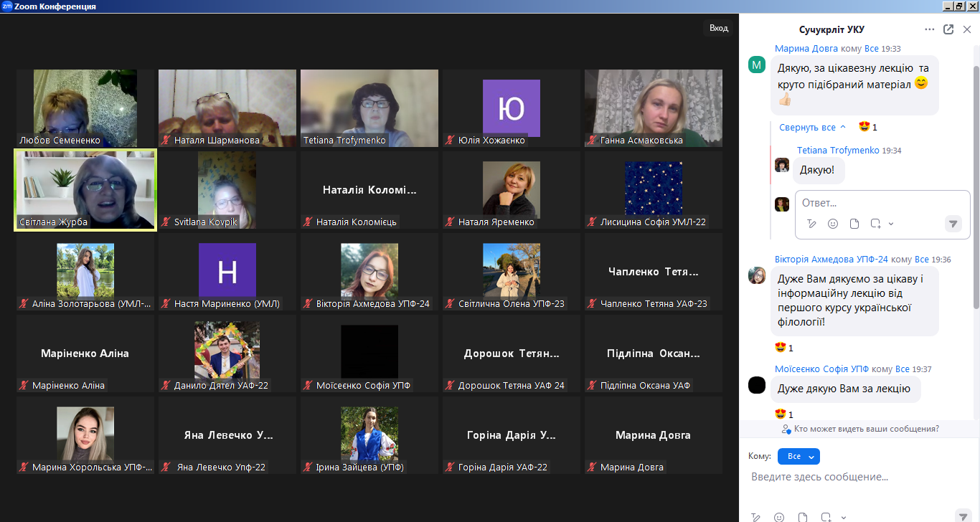The width and height of the screenshot is (980, 522).
Task: Collapse thread via Свернуть все
Action: click(813, 127)
